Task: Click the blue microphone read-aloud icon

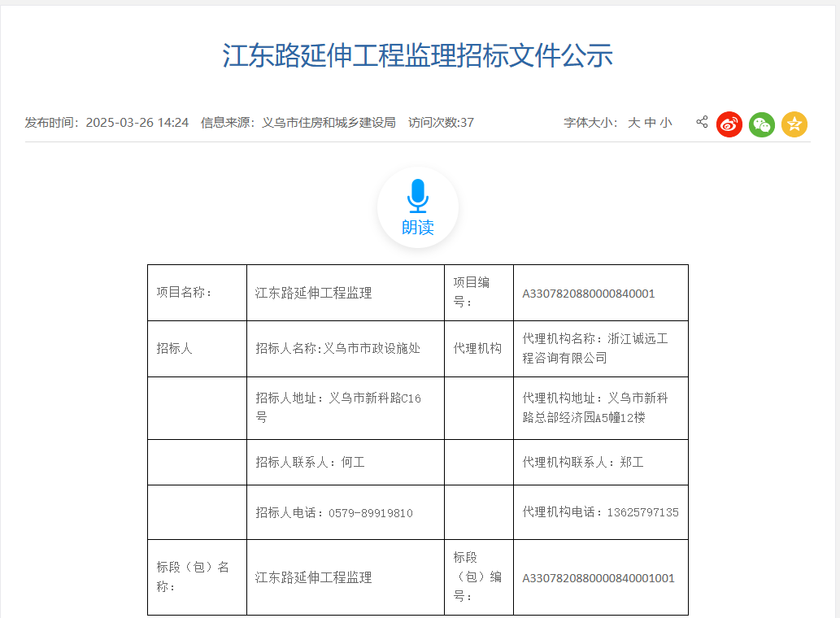Action: [418, 196]
